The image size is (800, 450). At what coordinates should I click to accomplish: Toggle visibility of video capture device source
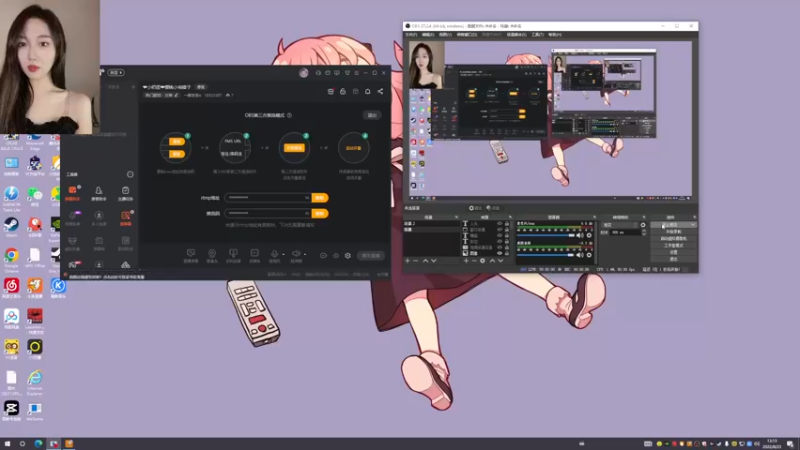(x=499, y=247)
